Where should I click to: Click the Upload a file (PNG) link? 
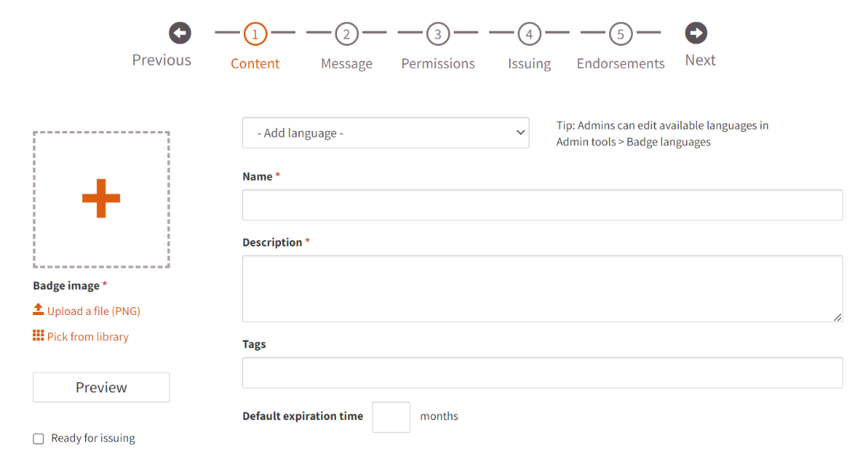pos(94,311)
